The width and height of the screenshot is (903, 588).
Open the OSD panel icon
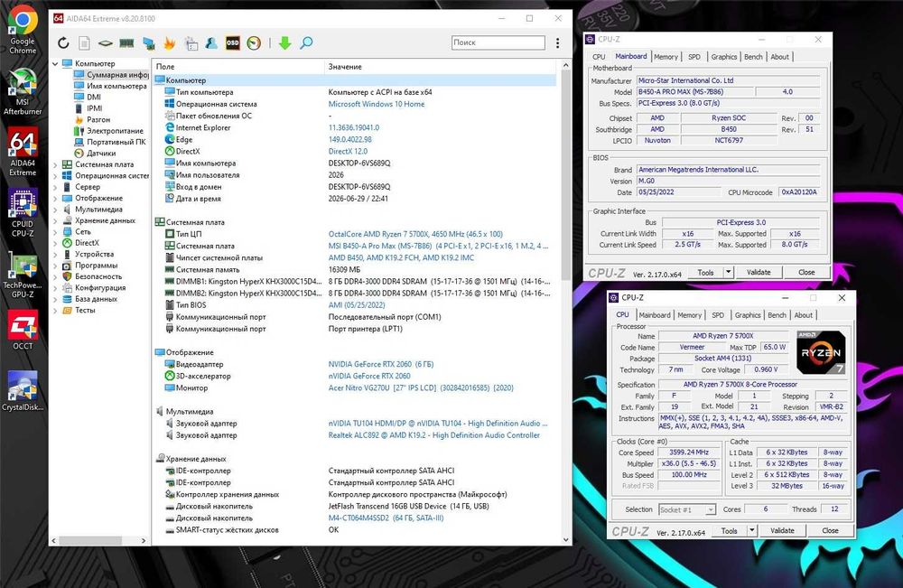(232, 42)
